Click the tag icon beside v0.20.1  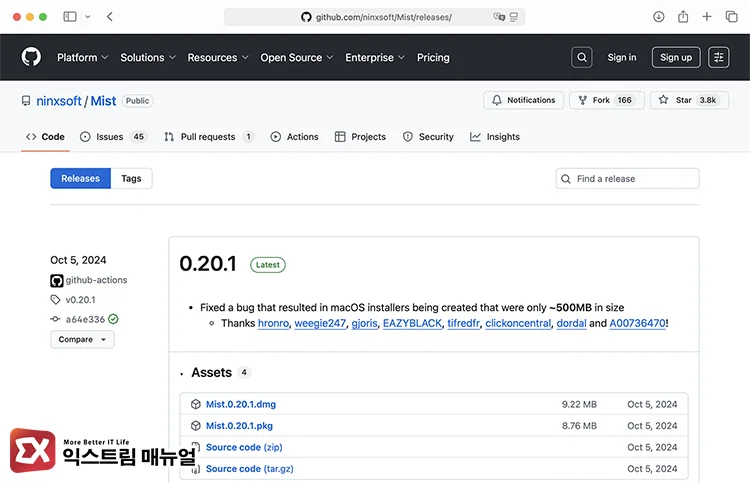coord(55,300)
